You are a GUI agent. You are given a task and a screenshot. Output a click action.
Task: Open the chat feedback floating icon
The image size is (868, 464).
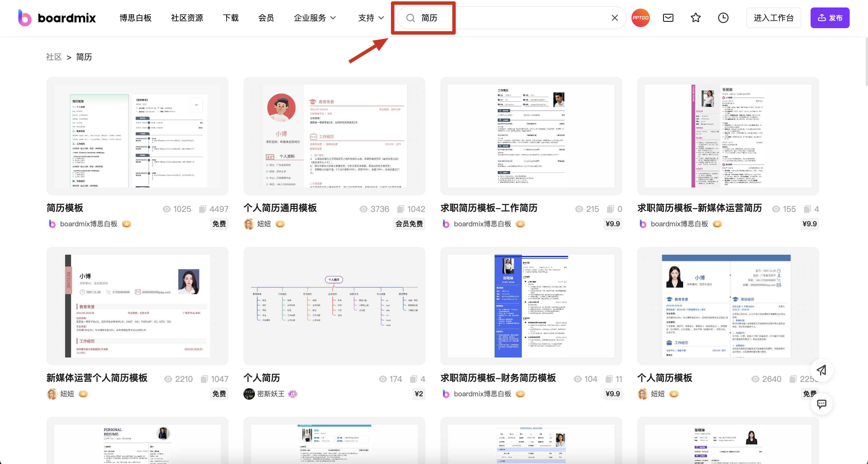[821, 403]
